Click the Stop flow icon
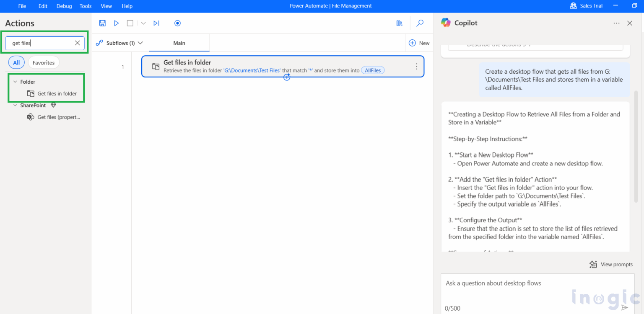 click(x=130, y=23)
